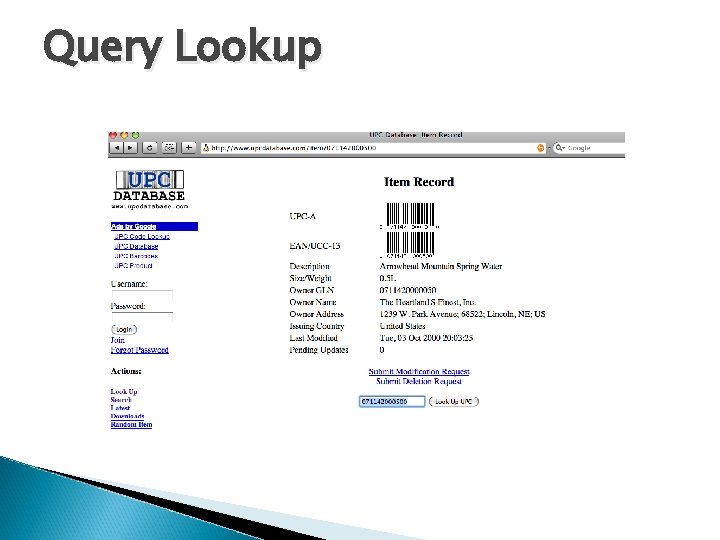This screenshot has height=540, width=720.
Task: Open the Forgot Password link
Action: coord(140,350)
